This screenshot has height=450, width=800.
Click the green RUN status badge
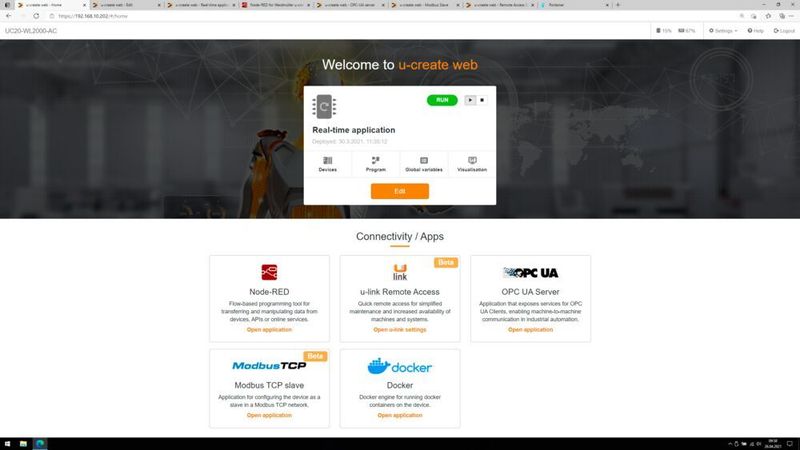[x=442, y=100]
